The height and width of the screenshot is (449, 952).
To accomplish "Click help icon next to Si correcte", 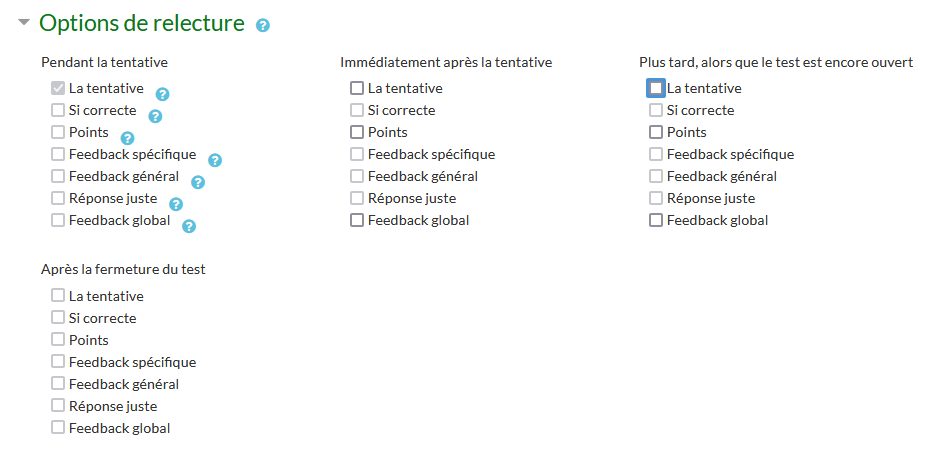I will pyautogui.click(x=155, y=116).
